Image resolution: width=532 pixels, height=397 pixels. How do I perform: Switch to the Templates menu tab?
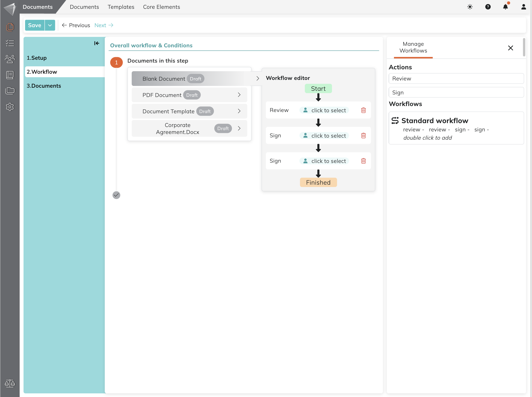(121, 7)
